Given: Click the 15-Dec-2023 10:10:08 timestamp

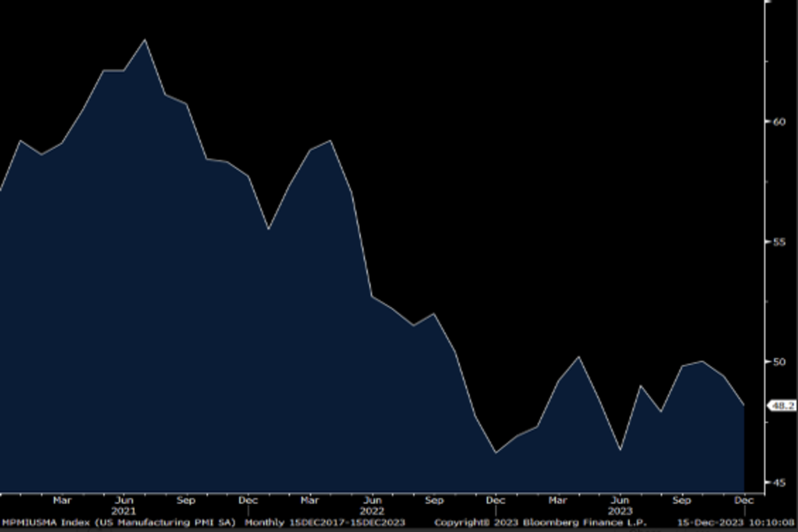Looking at the screenshot, I should 736,523.
